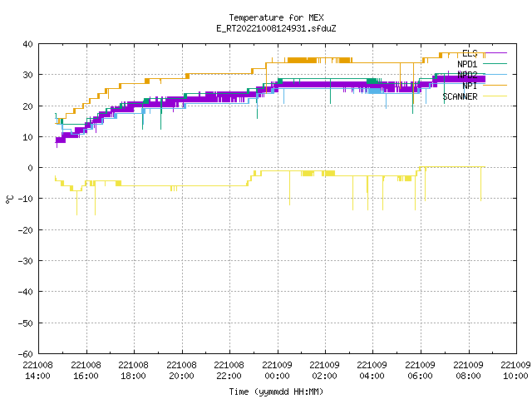This screenshot has width=532, height=399.
Task: Click the x-axis tick label 221009 08:00
Action: coord(469,371)
